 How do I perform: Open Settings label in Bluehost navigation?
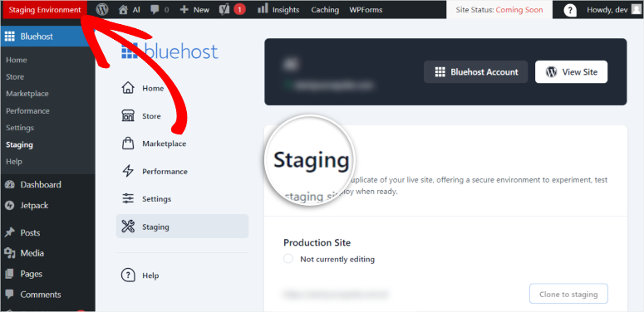point(156,199)
